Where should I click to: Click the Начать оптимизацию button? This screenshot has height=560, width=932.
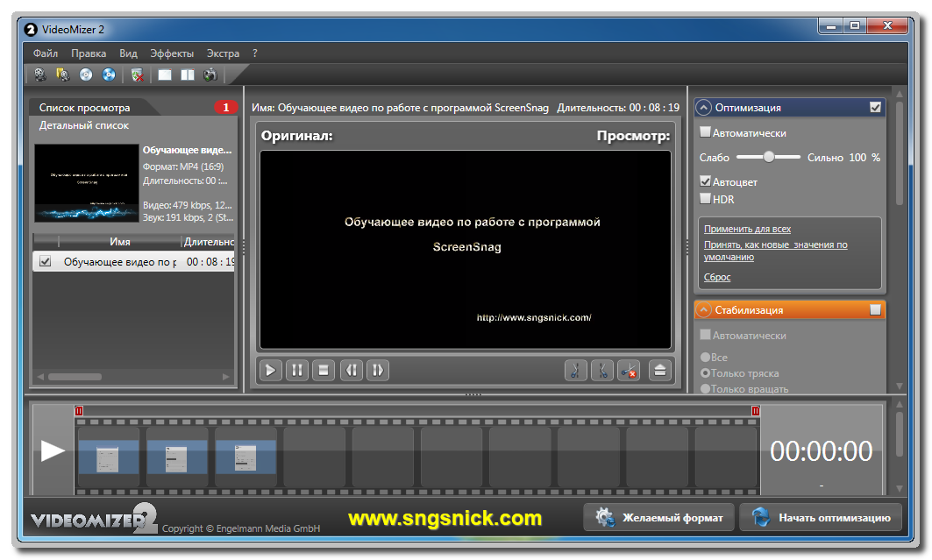click(821, 517)
